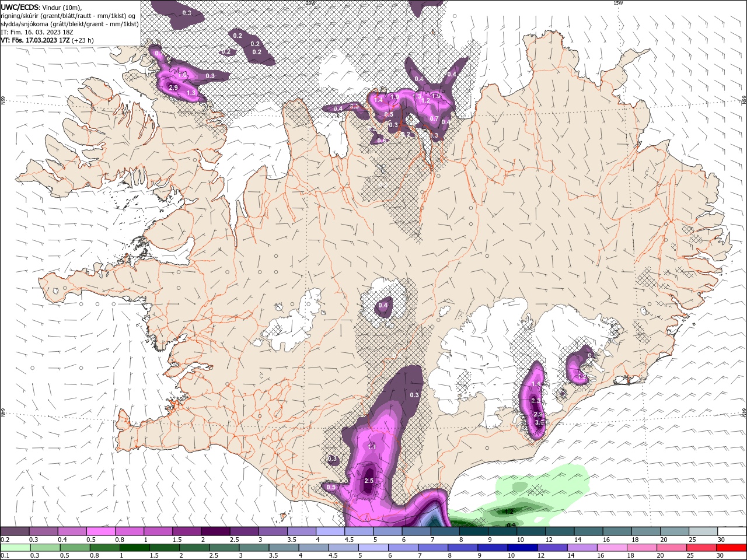Pick the upper legend swatch labeled 4.5
Viewport: 747px width, 560px height.
pos(359,531)
